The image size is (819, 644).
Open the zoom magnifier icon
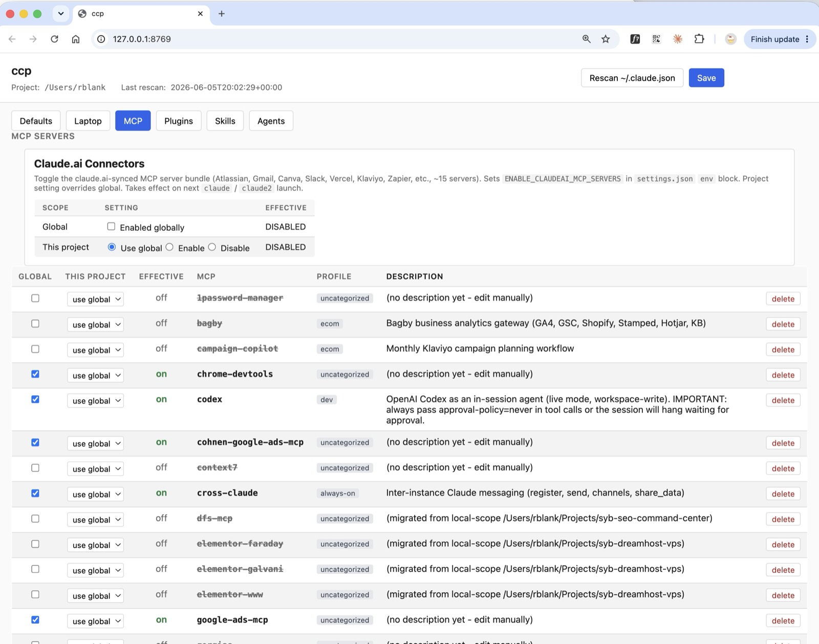[x=587, y=39]
